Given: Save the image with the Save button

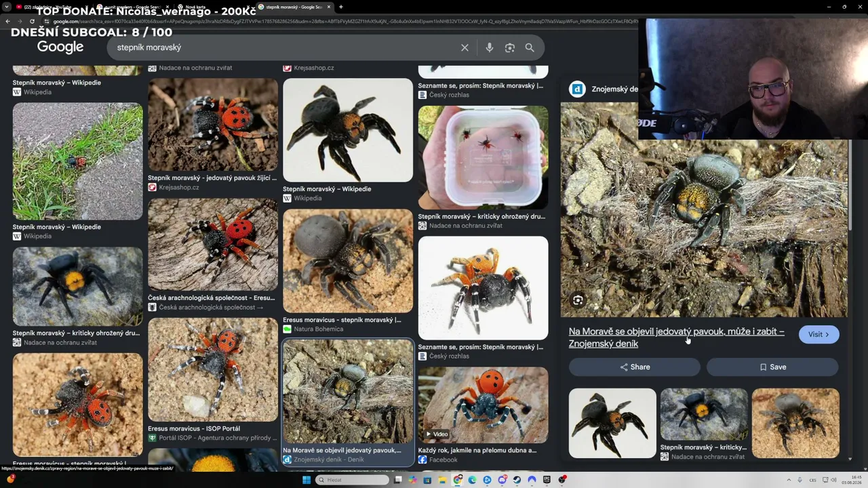Looking at the screenshot, I should click(x=772, y=367).
